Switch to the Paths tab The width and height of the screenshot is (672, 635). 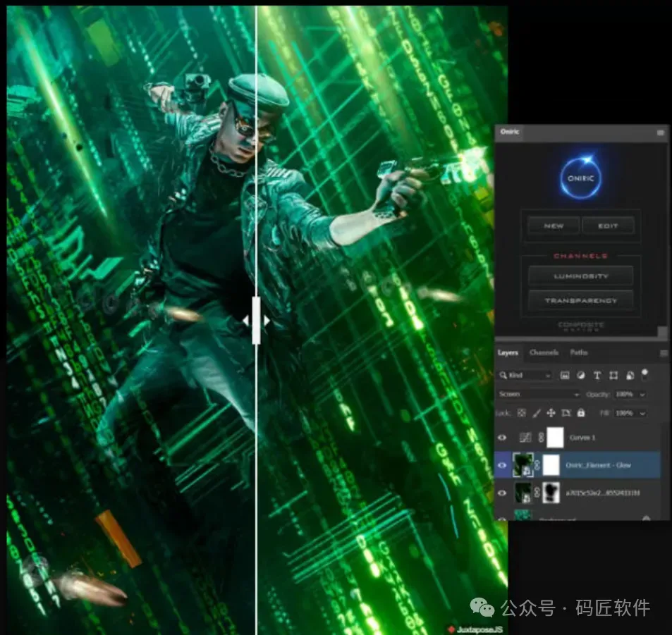pyautogui.click(x=579, y=352)
